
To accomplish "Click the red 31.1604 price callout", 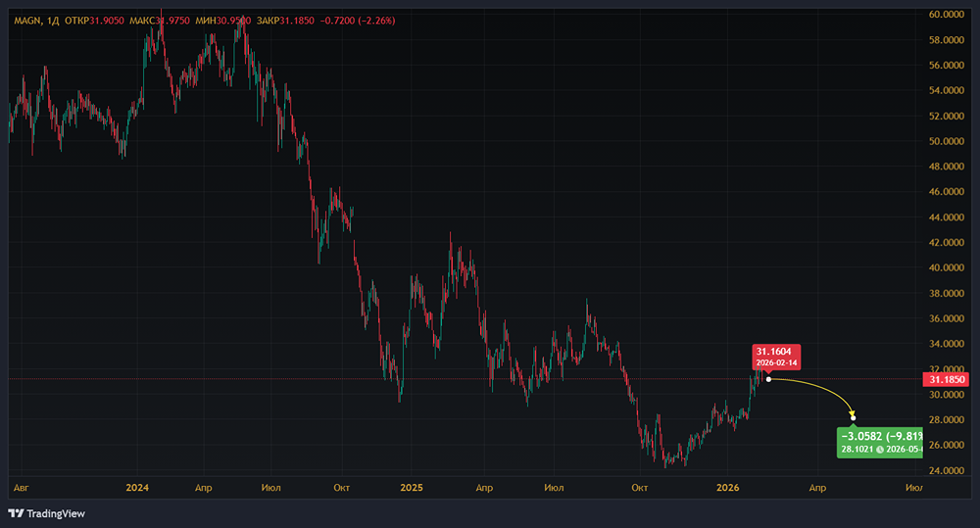I will 776,357.
